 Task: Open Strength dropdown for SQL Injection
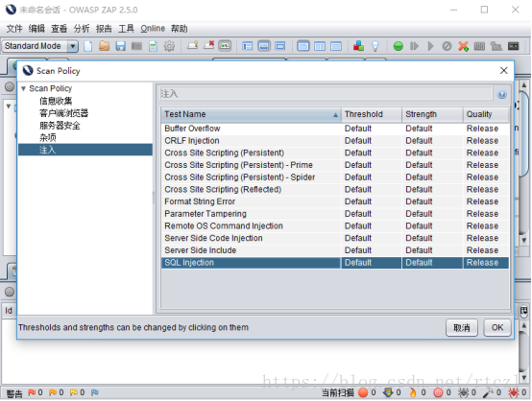tap(432, 263)
